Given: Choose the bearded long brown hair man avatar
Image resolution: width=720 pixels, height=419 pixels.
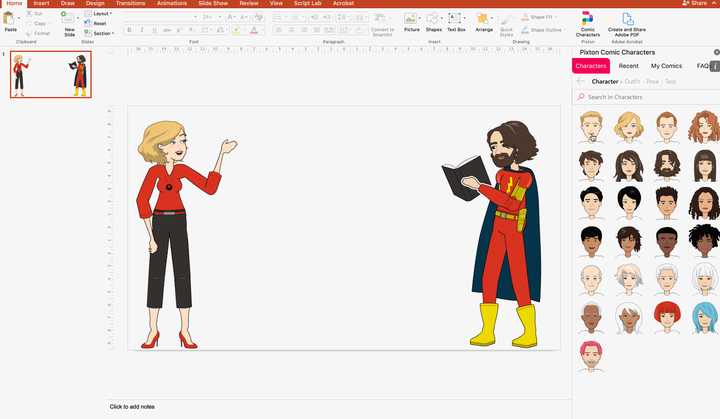Looking at the screenshot, I should click(666, 165).
